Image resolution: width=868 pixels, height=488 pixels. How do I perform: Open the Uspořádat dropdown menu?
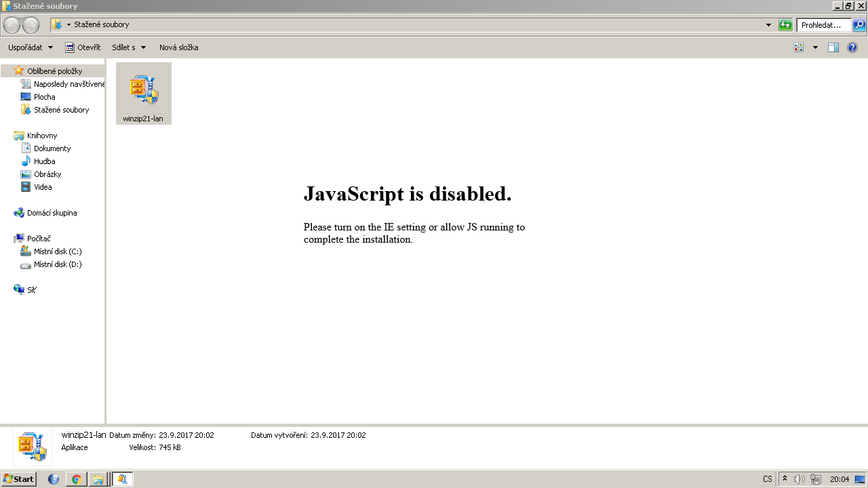(31, 47)
